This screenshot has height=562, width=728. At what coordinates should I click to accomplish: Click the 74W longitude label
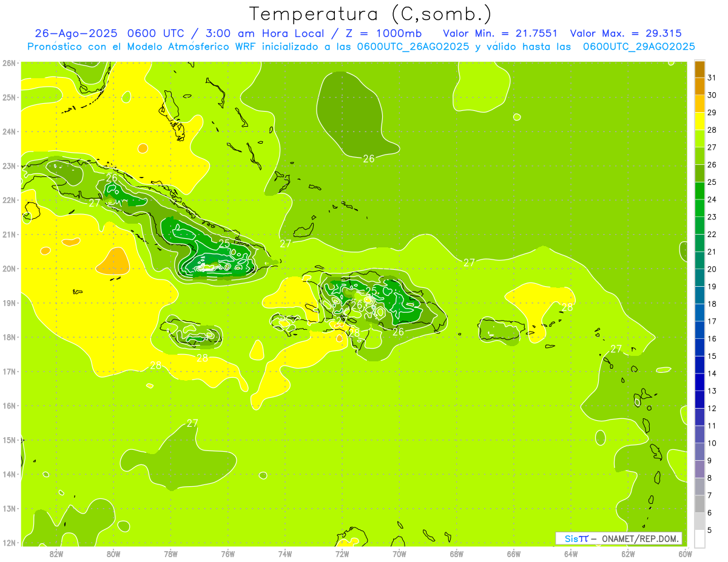[x=285, y=554]
